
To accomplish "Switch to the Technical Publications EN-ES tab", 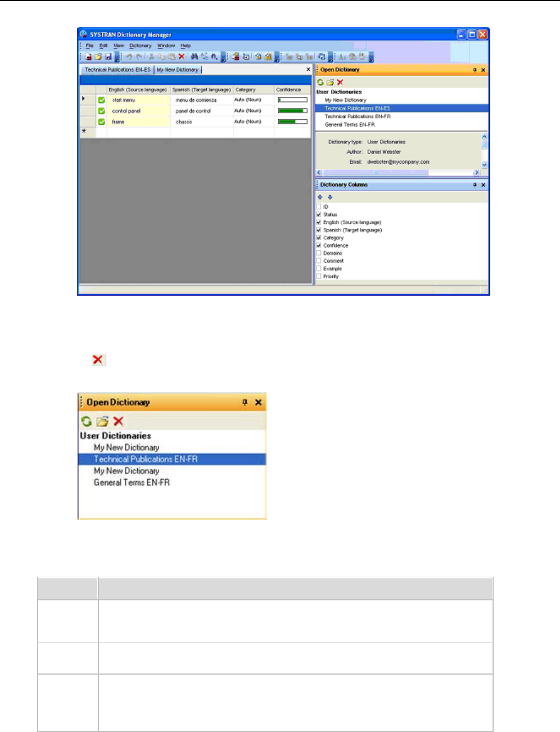I will pos(118,70).
